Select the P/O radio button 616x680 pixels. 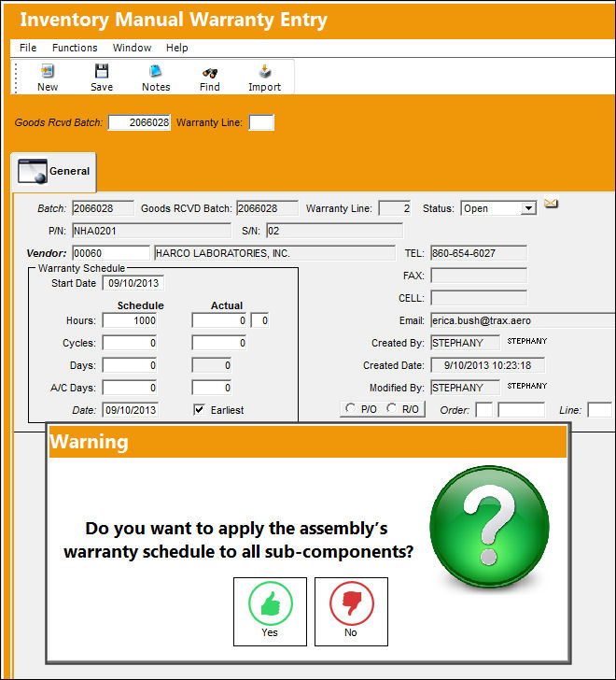tap(350, 408)
